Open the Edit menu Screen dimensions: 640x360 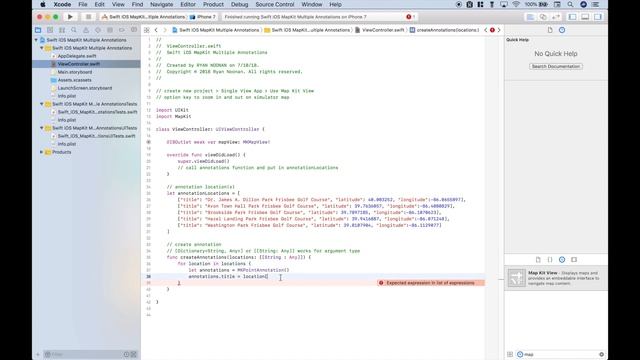100,4
